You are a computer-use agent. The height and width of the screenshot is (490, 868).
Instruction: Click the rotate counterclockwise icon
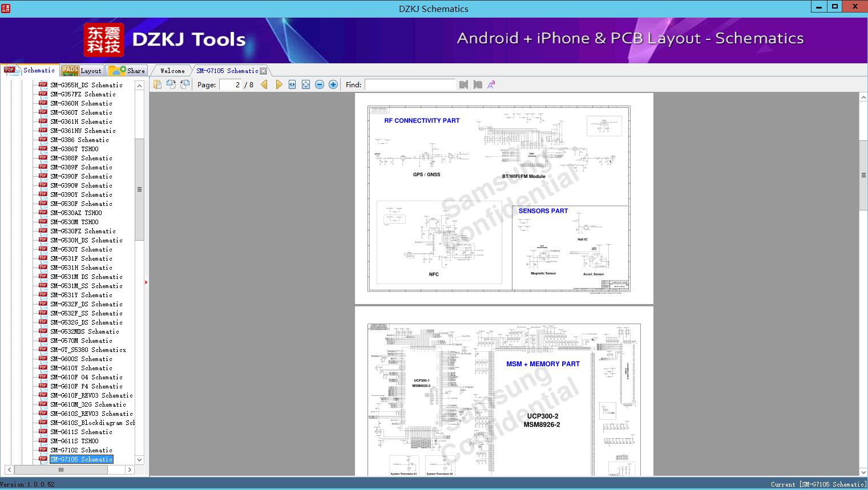click(x=171, y=84)
